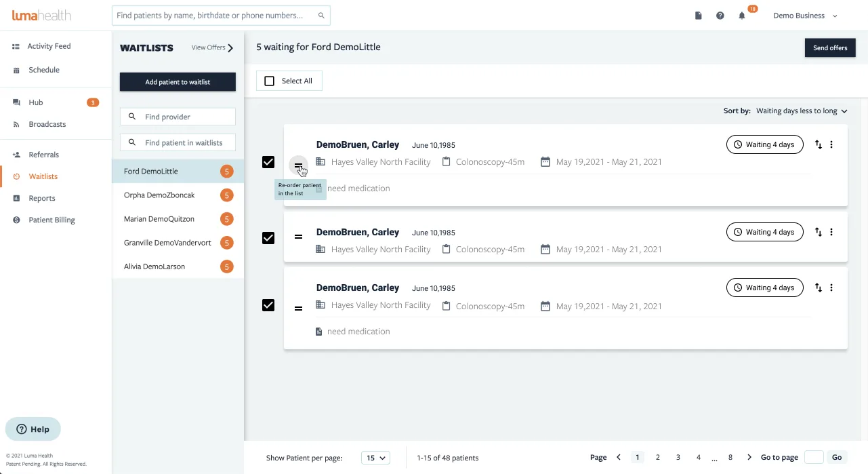The width and height of the screenshot is (868, 474).
Task: Click the Broadcasts feed sidebar icon
Action: pyautogui.click(x=16, y=124)
